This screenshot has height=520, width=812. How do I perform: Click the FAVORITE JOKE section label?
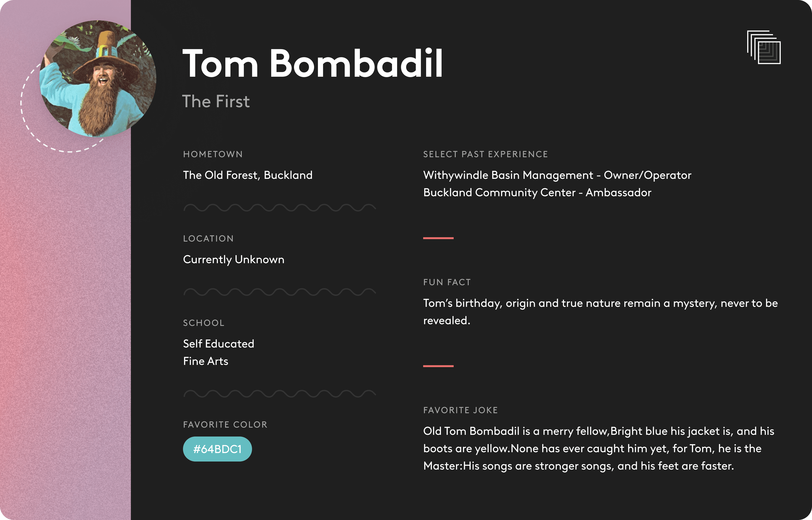[x=460, y=410]
